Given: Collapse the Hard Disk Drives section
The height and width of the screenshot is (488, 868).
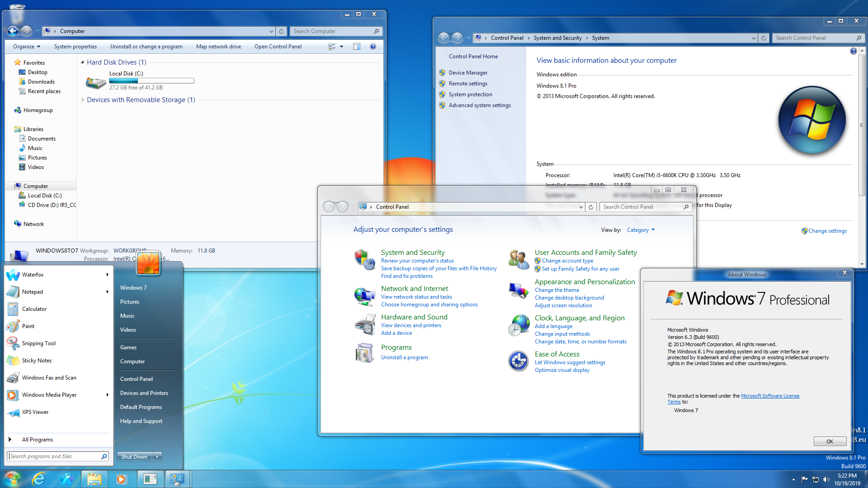Looking at the screenshot, I should [82, 62].
